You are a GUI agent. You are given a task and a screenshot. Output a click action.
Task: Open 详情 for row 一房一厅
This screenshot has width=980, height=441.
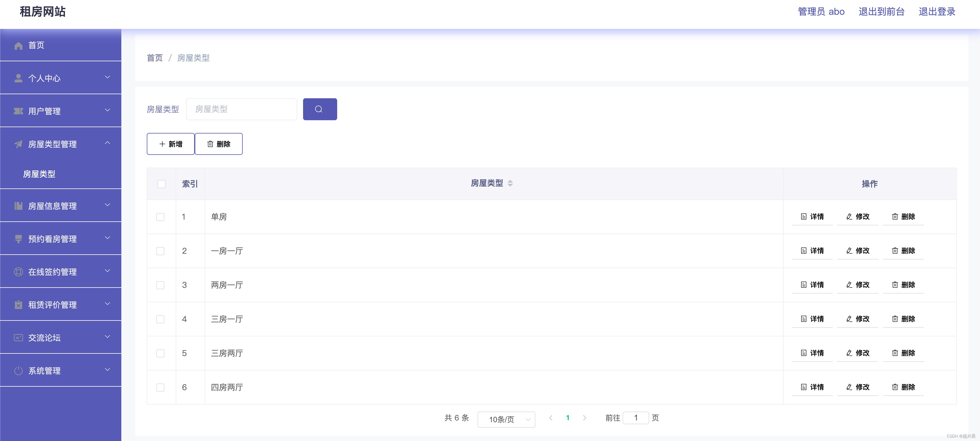pyautogui.click(x=812, y=251)
